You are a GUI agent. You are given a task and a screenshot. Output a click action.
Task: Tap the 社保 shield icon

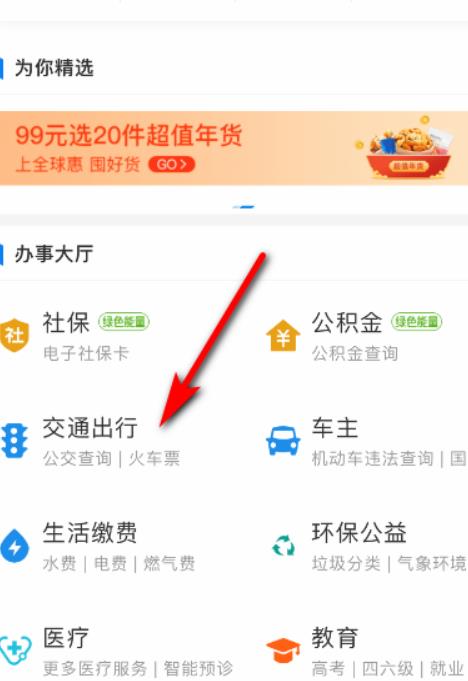(x=14, y=335)
